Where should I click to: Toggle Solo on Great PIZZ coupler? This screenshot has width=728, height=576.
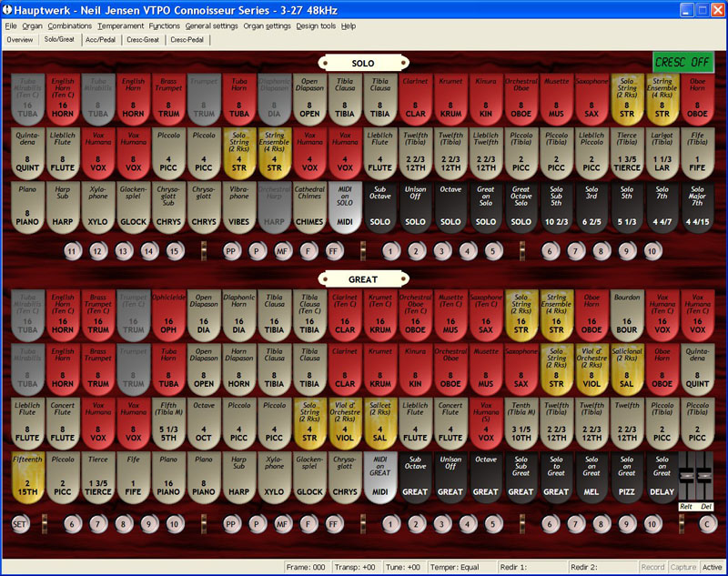627,478
